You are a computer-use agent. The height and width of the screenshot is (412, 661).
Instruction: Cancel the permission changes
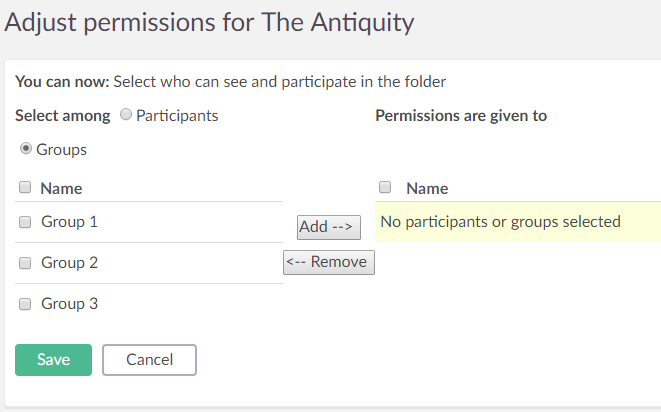[x=149, y=360]
